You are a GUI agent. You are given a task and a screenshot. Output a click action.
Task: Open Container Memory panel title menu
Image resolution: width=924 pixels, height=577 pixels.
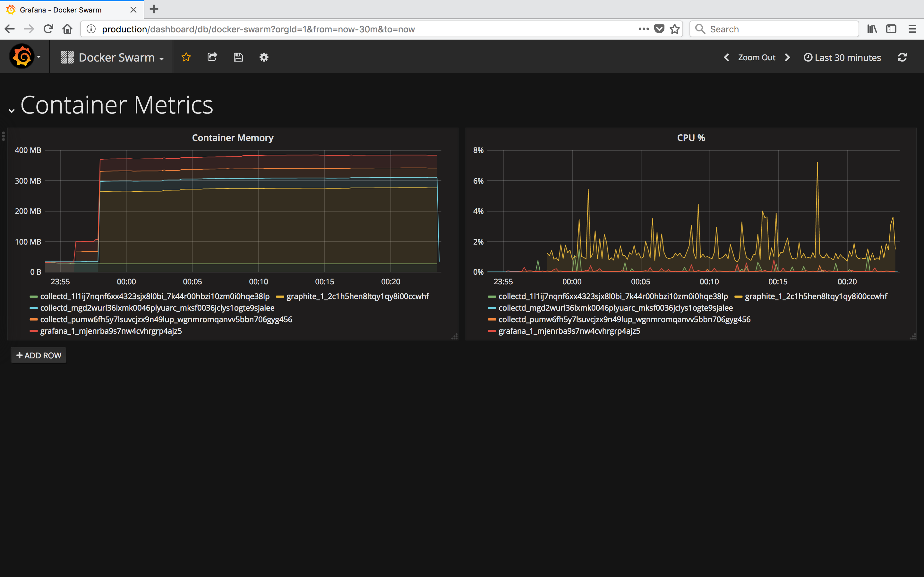(233, 138)
